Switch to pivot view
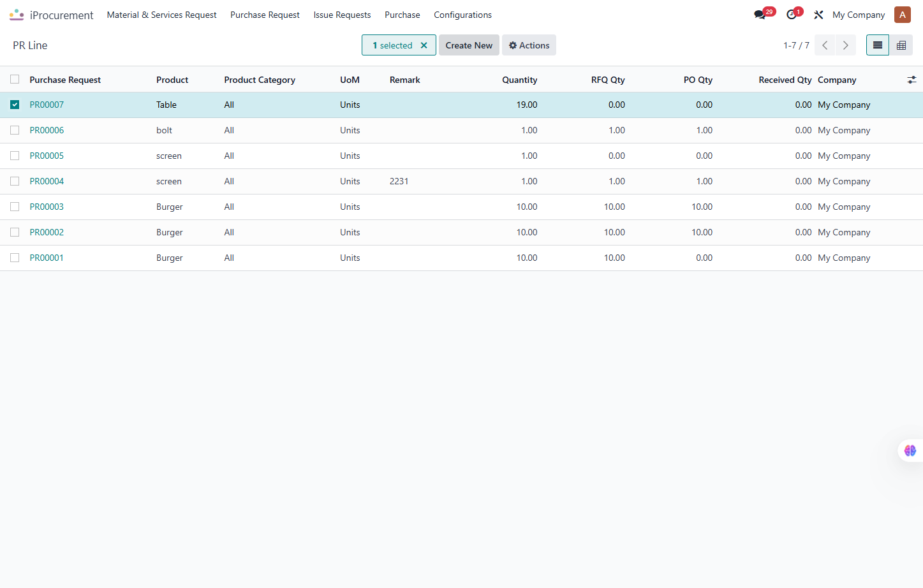Screen dimensions: 923x588 click(x=901, y=45)
